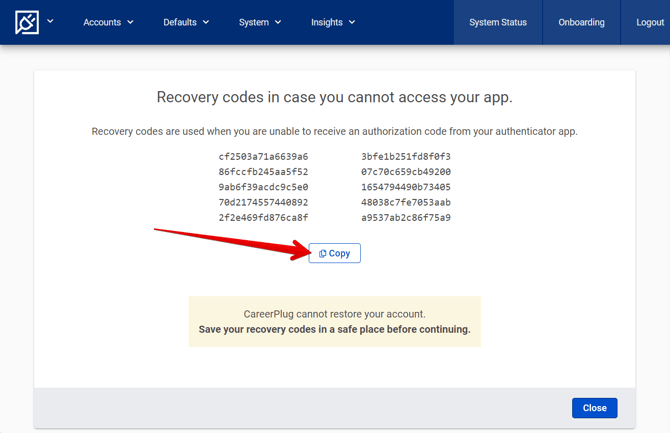Open the Accounts dropdown menu

tap(108, 22)
